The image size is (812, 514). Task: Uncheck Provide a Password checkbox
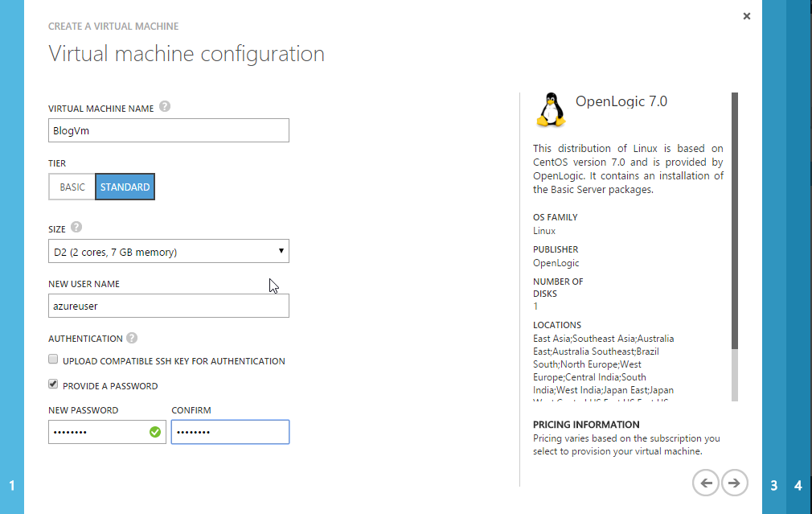(54, 385)
